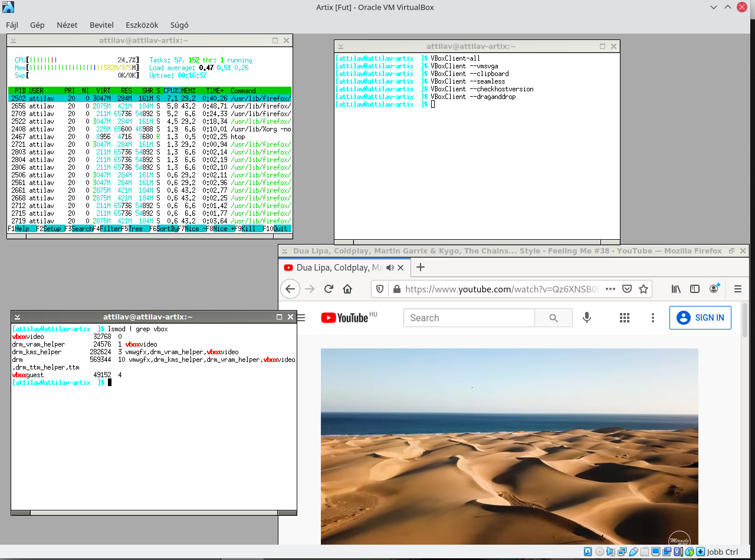755x560 pixels.
Task: Open YouTube settings vertical dots menu
Action: [653, 318]
